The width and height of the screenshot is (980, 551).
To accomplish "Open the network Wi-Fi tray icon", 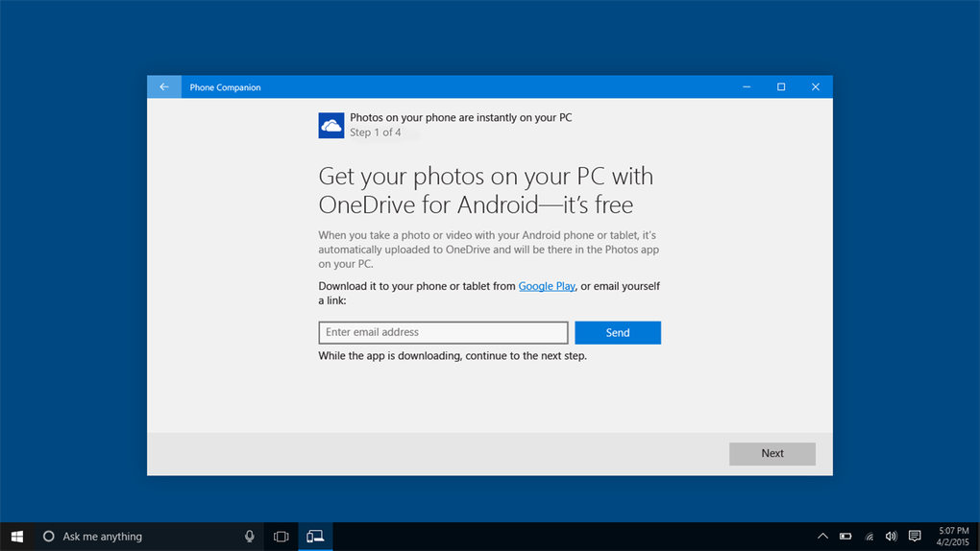I will 869,537.
